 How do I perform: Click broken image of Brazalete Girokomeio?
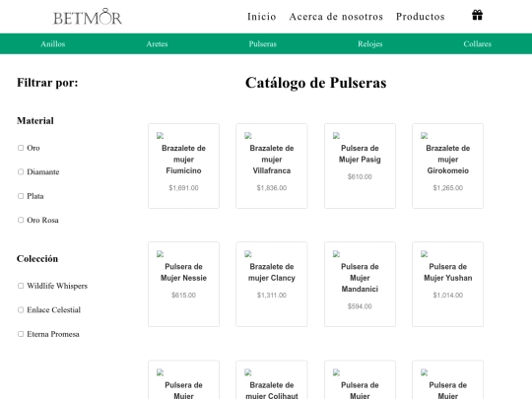coord(424,136)
